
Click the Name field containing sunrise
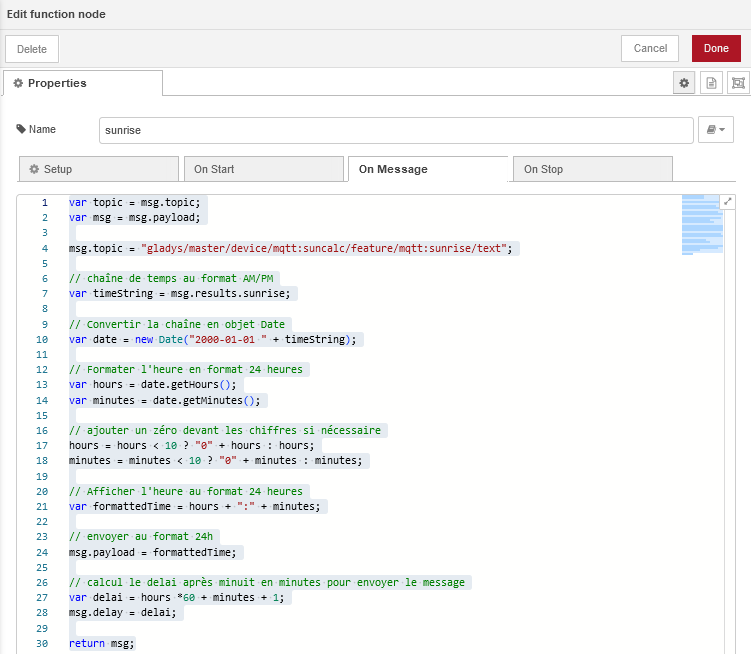(x=396, y=130)
